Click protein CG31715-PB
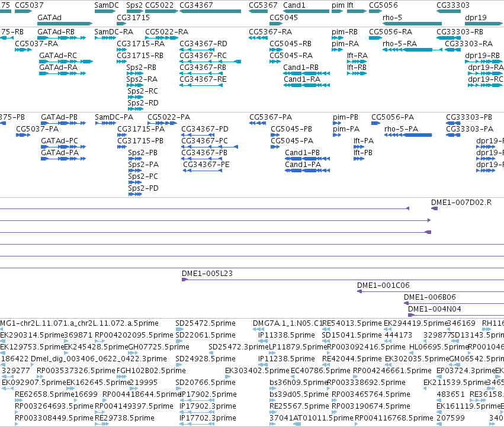The height and width of the screenshot is (427, 504). 122,147
